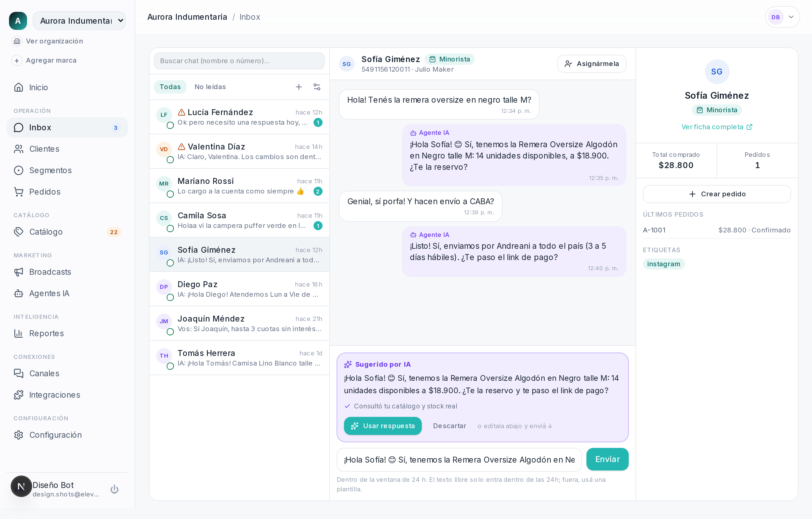The image size is (812, 519).
Task: Click the Total comprado $28.800 value
Action: tap(676, 165)
